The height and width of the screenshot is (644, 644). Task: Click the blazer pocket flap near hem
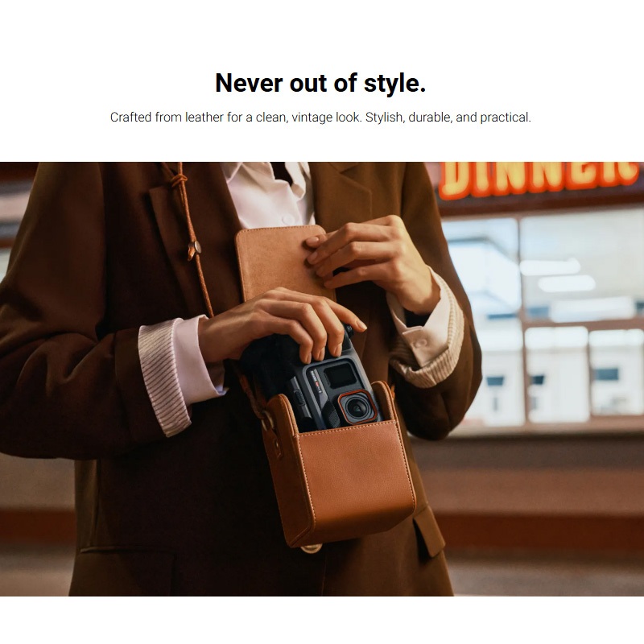[429, 530]
